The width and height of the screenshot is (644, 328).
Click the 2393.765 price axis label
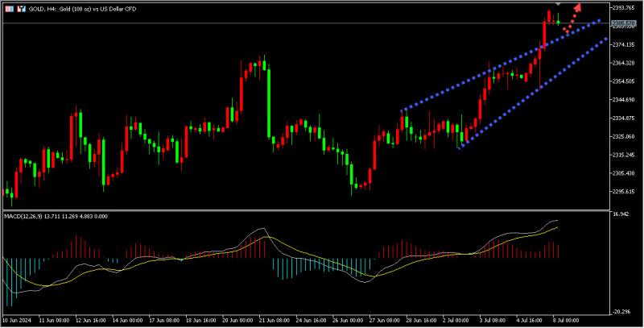coord(625,8)
